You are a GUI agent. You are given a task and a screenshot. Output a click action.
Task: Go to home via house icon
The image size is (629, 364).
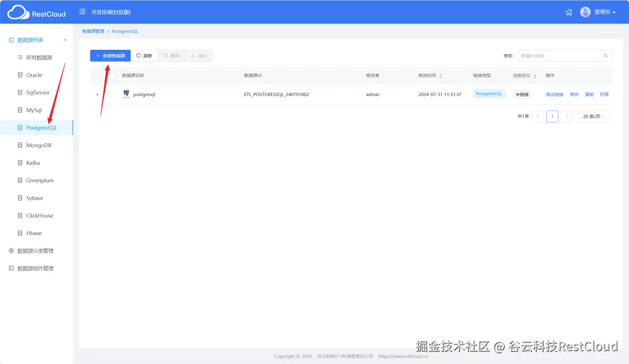pos(569,12)
